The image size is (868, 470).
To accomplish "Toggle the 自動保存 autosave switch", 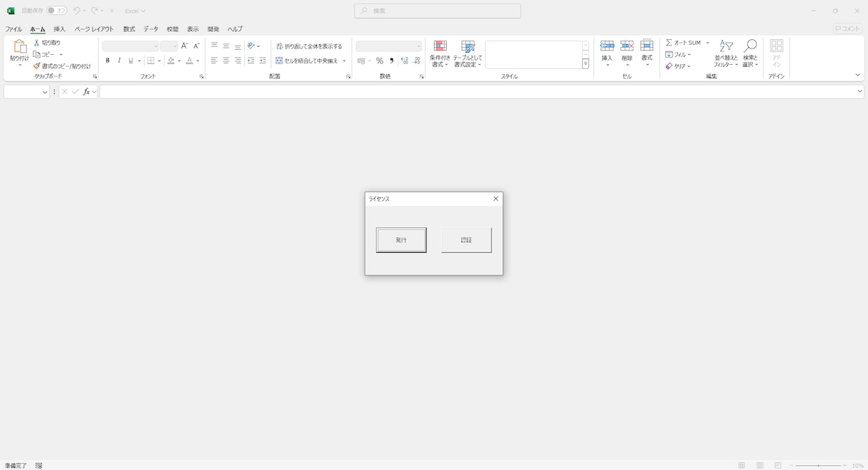I will tap(57, 11).
